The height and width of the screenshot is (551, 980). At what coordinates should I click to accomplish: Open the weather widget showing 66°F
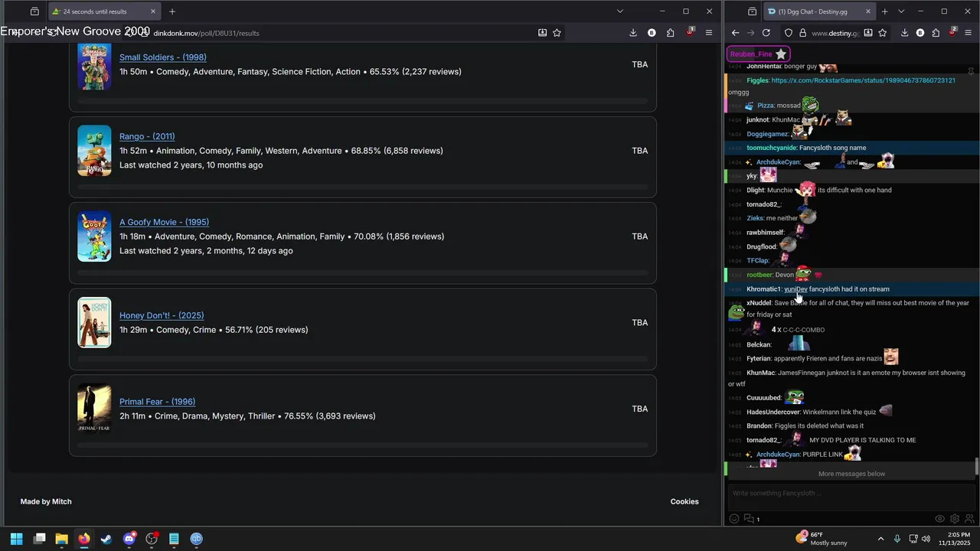[x=821, y=539]
